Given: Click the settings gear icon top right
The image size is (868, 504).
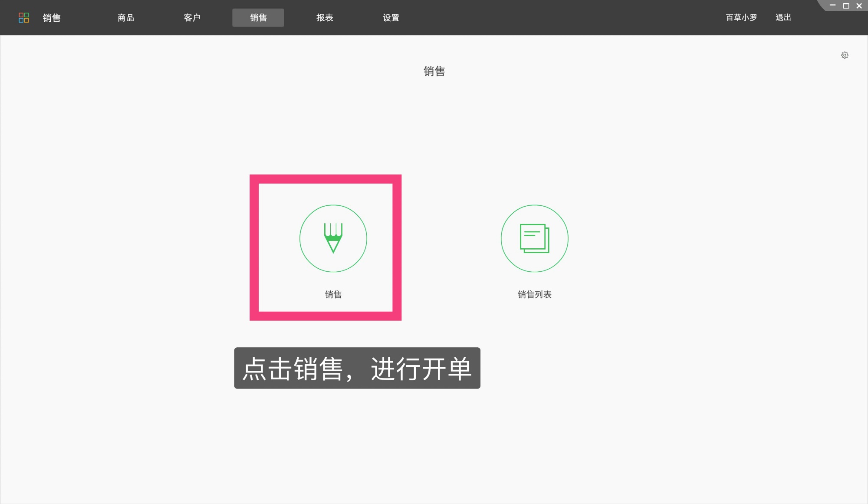Looking at the screenshot, I should point(845,55).
